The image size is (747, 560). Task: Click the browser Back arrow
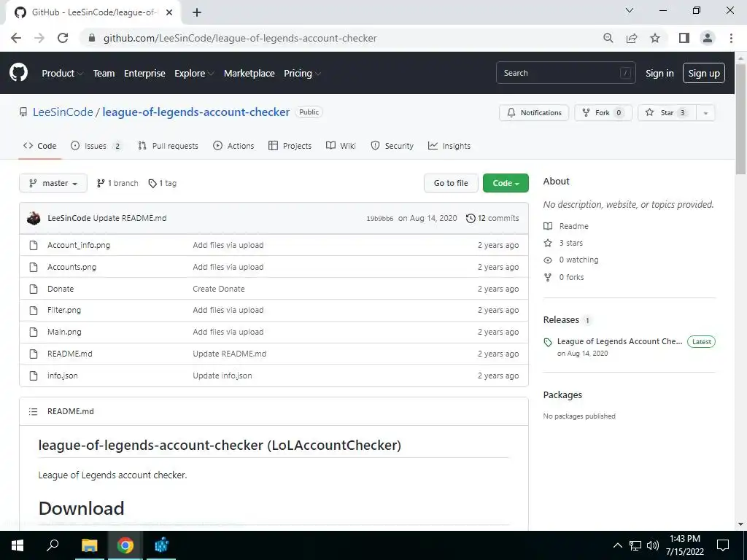16,38
